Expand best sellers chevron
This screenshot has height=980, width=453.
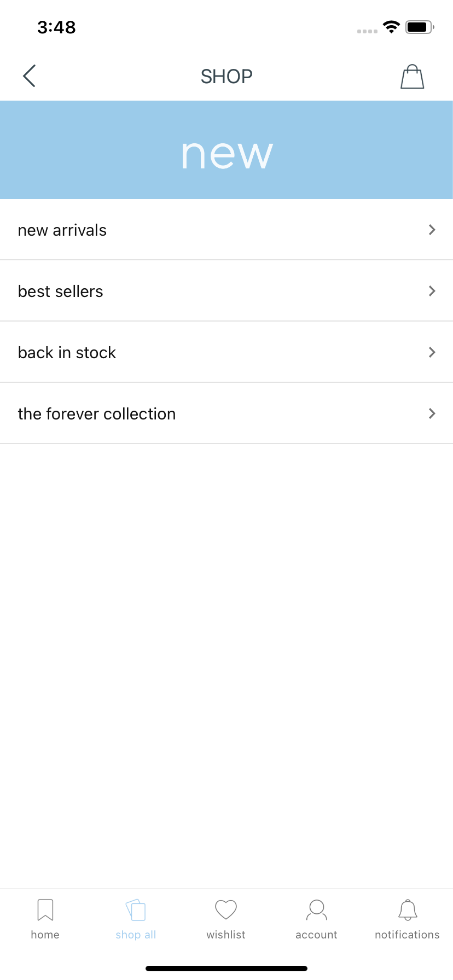(x=432, y=291)
